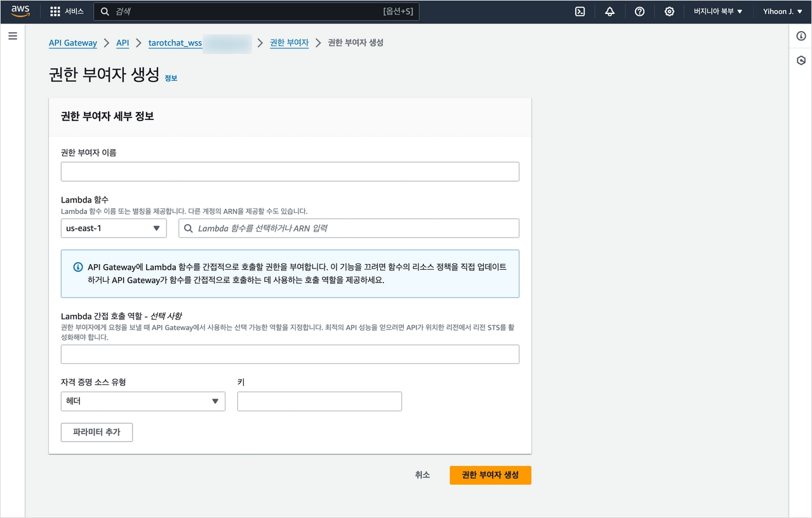
Task: Click the 권한 부여자 생성 orange button
Action: [x=490, y=475]
